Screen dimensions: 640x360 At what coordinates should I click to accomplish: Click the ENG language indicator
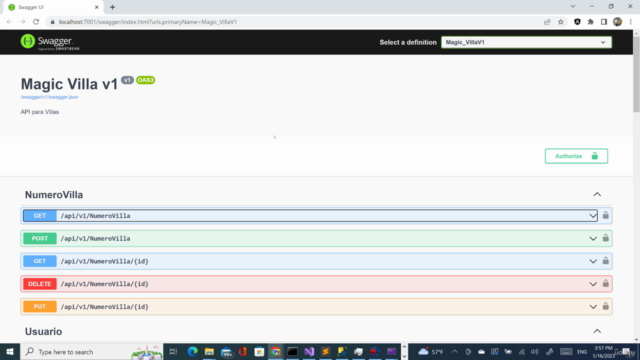[582, 351]
